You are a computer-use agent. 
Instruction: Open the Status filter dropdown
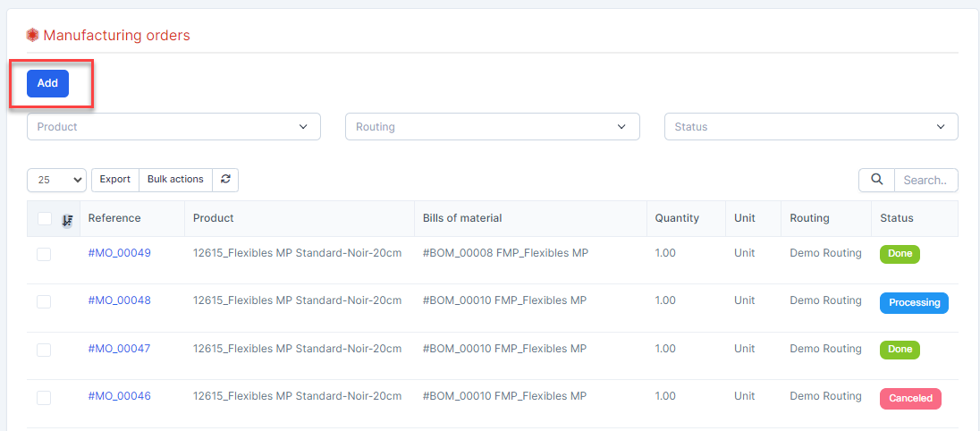click(x=810, y=127)
